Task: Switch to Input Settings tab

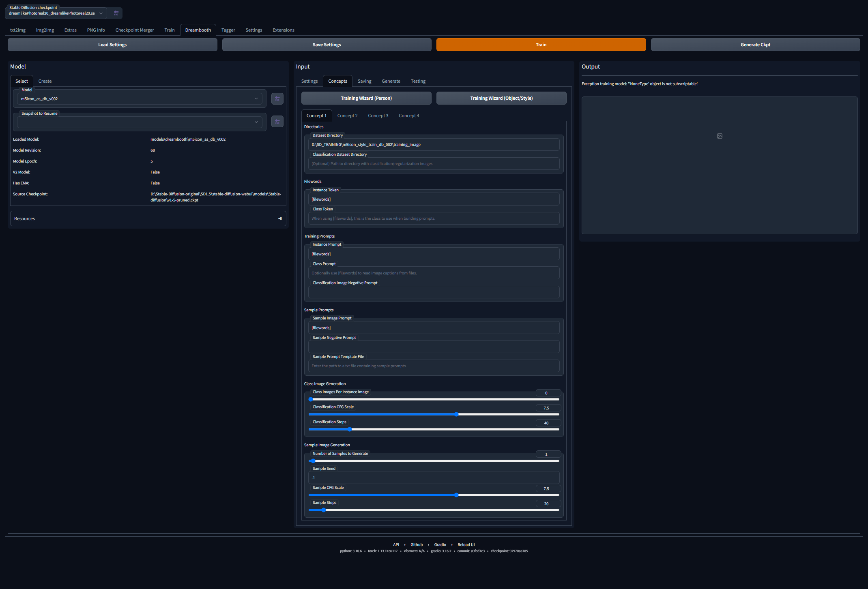Action: pos(309,81)
